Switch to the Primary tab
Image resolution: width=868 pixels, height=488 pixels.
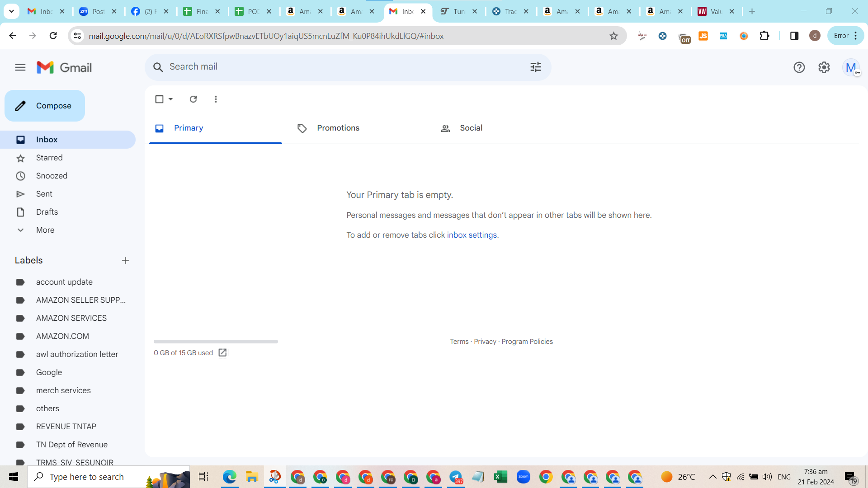[216, 128]
